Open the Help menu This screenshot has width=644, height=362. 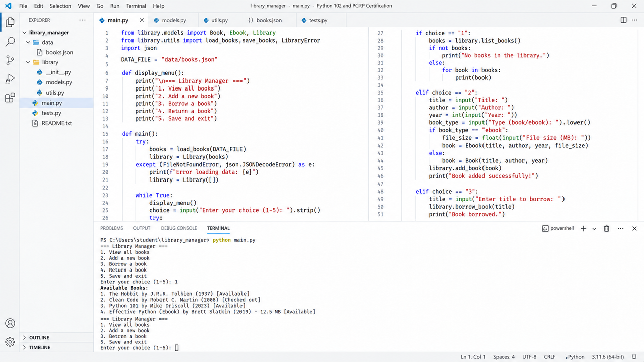pos(158,6)
